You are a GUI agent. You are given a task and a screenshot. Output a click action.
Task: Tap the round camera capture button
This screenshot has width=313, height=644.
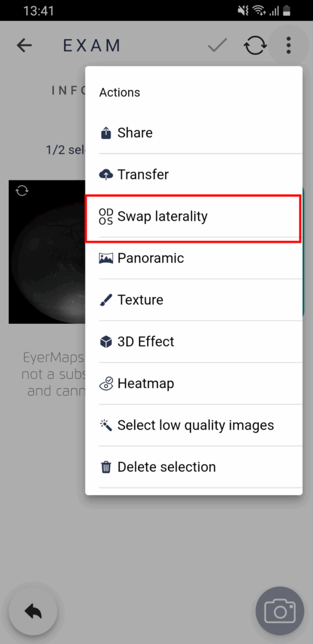[x=280, y=611]
